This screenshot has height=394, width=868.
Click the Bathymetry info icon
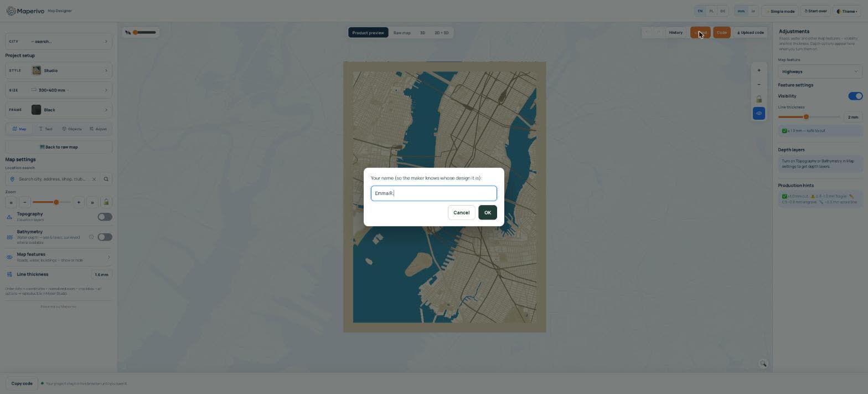click(91, 237)
